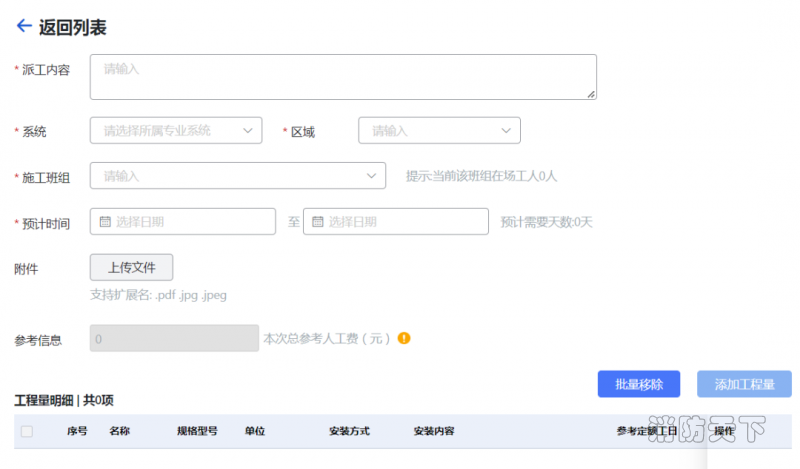Image resolution: width=800 pixels, height=469 pixels.
Task: Open the 区域 dropdown list
Action: click(439, 130)
